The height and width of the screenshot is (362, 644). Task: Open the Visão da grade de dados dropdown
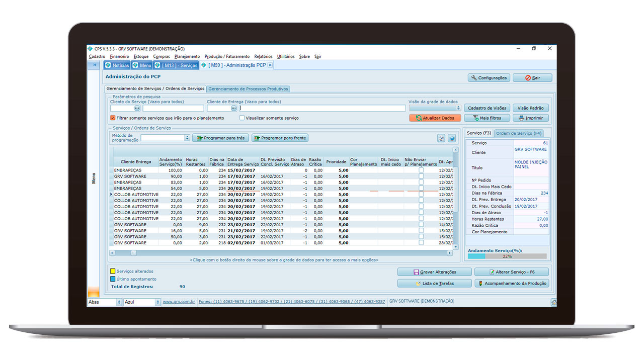point(458,108)
